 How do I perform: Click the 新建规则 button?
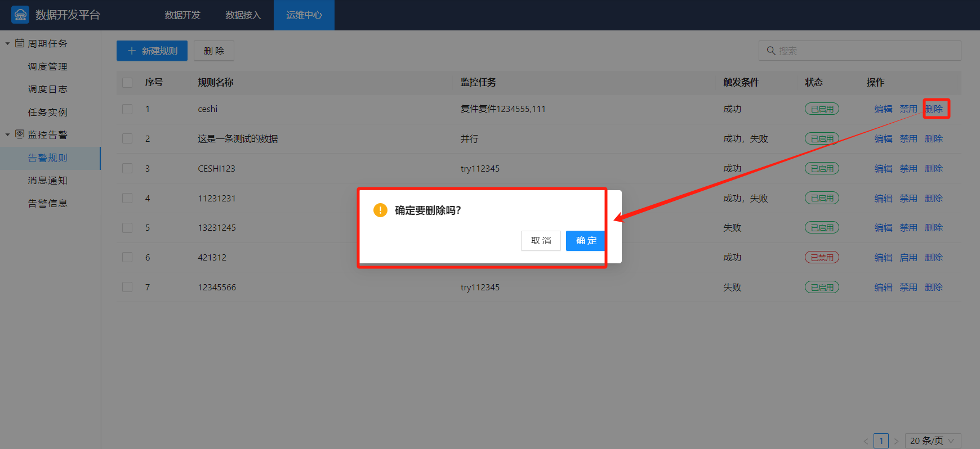[x=152, y=51]
